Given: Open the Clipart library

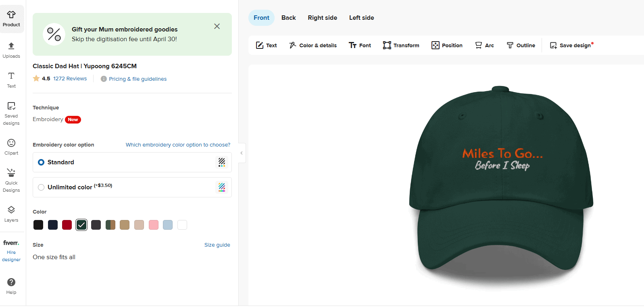Looking at the screenshot, I should coord(11,147).
